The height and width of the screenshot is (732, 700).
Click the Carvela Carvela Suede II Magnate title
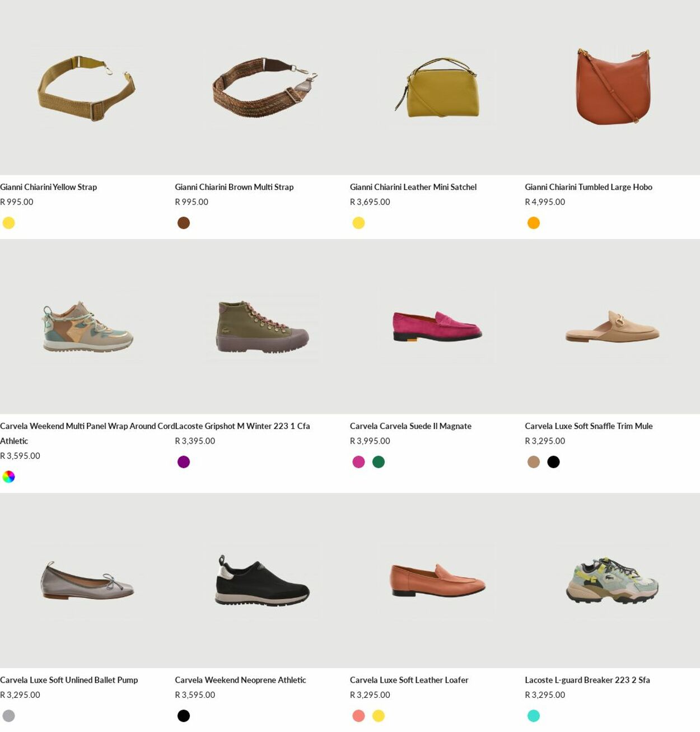coord(410,426)
